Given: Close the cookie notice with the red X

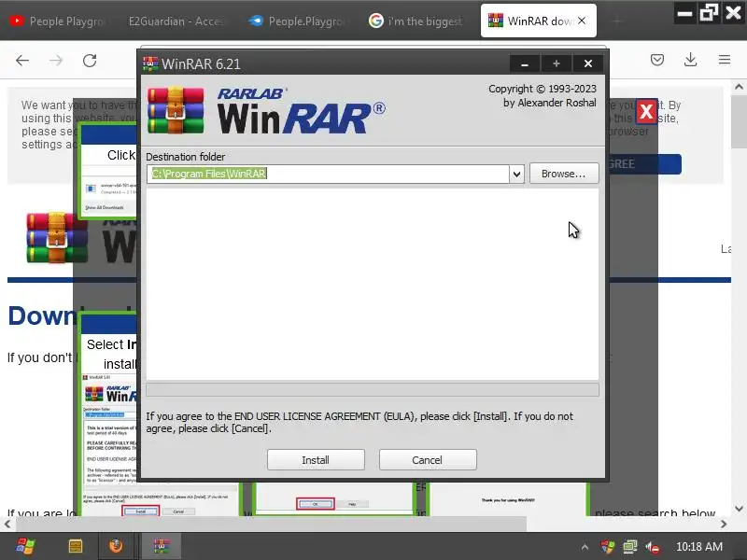Looking at the screenshot, I should 646,112.
